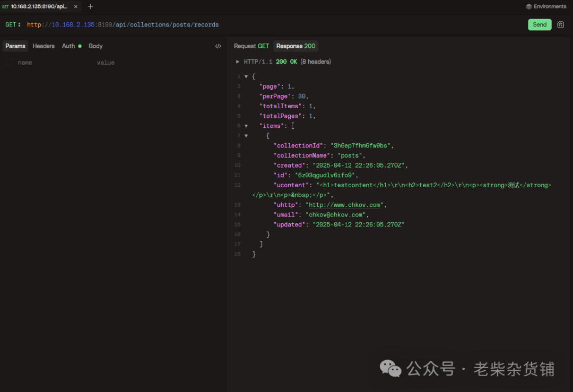
Task: Expand the HTTP/1.1 200 OK headers
Action: pos(238,62)
